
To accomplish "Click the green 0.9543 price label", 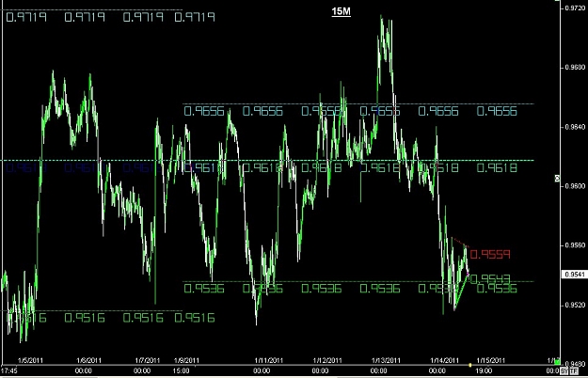I will point(490,278).
